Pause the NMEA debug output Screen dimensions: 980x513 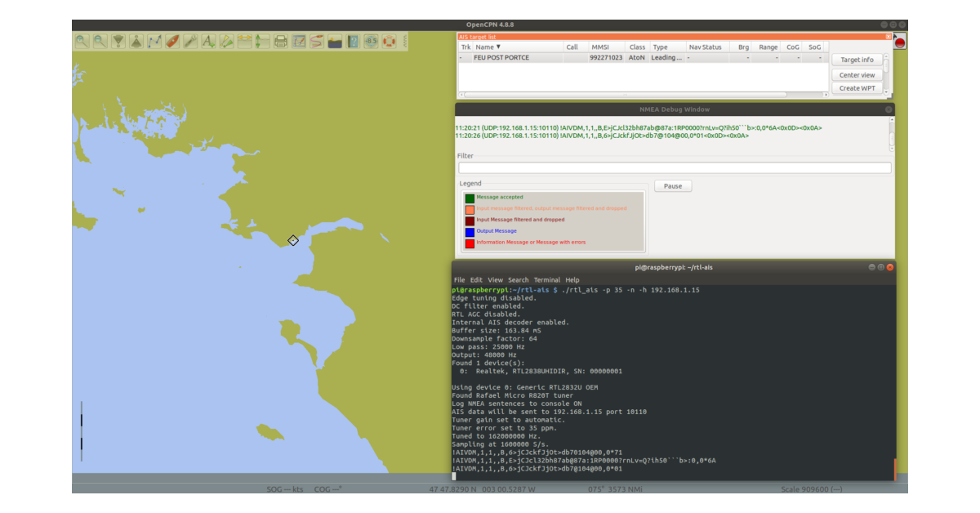673,186
